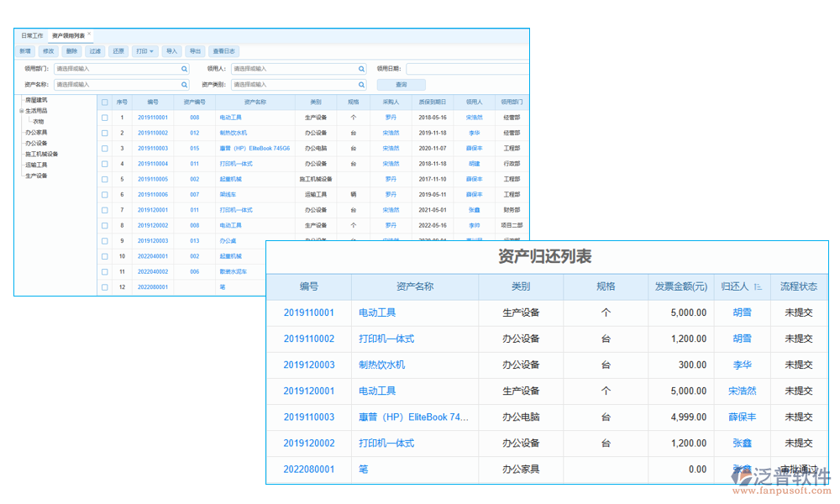Tick the checkbox for row 5

(105, 179)
